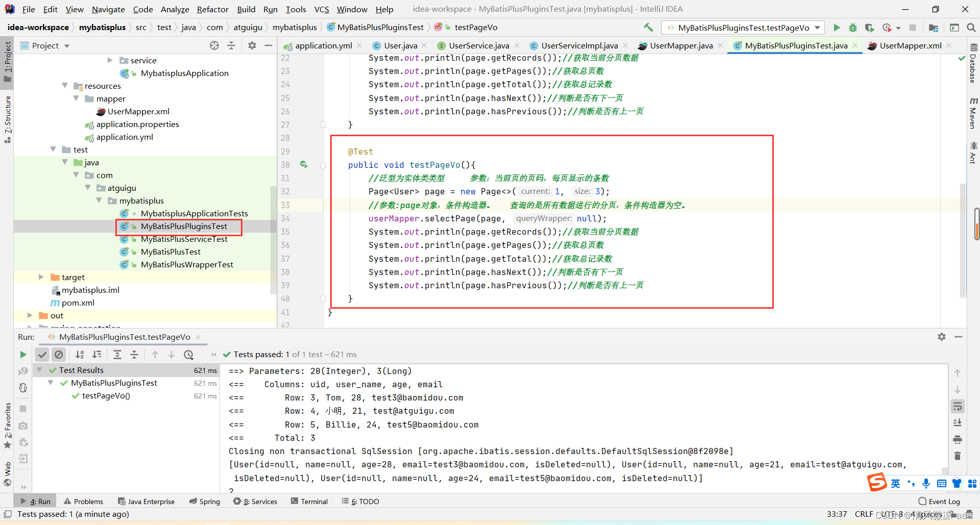Select MyBatisPlusWrapperTest in project tree

click(x=187, y=264)
